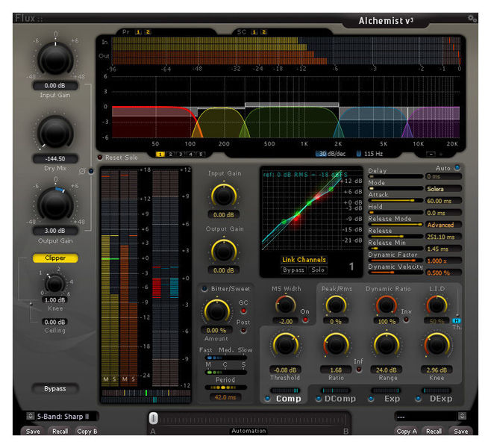This screenshot has width=491, height=448.
Task: Toggle the Dynamic Ratio Inv LED
Action: [406, 320]
